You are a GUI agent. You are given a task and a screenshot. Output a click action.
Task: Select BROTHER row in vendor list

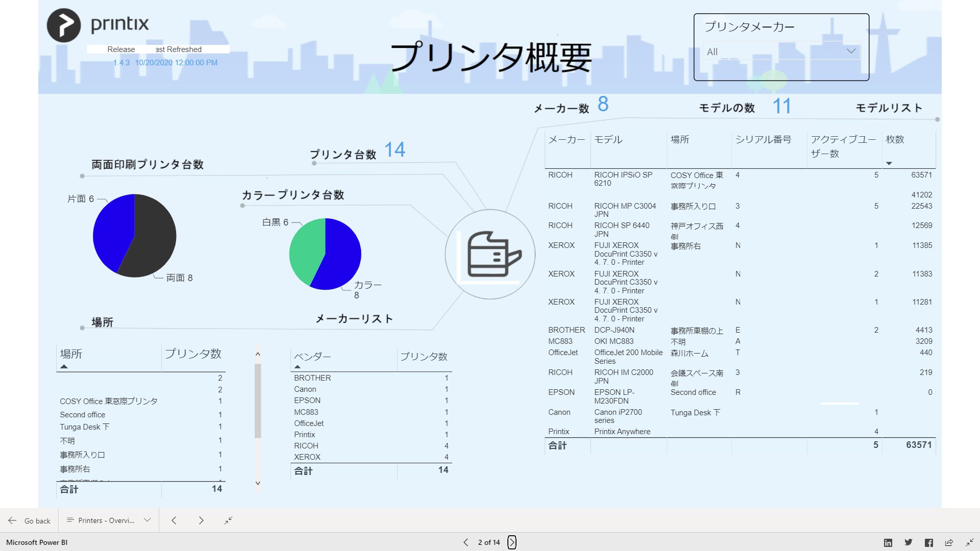[371, 378]
